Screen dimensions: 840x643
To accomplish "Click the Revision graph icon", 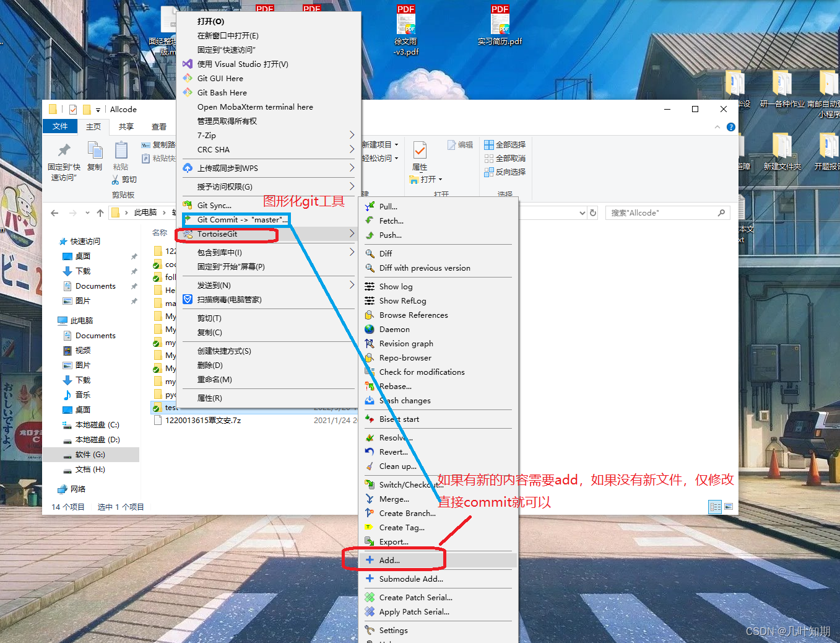I will pyautogui.click(x=370, y=343).
